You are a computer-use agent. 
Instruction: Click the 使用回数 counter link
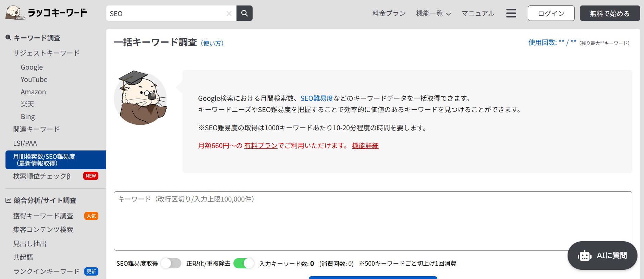click(x=552, y=43)
